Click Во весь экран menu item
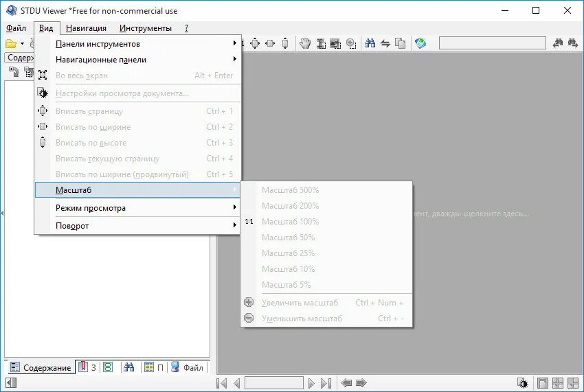Image resolution: width=584 pixels, height=392 pixels. [x=138, y=76]
